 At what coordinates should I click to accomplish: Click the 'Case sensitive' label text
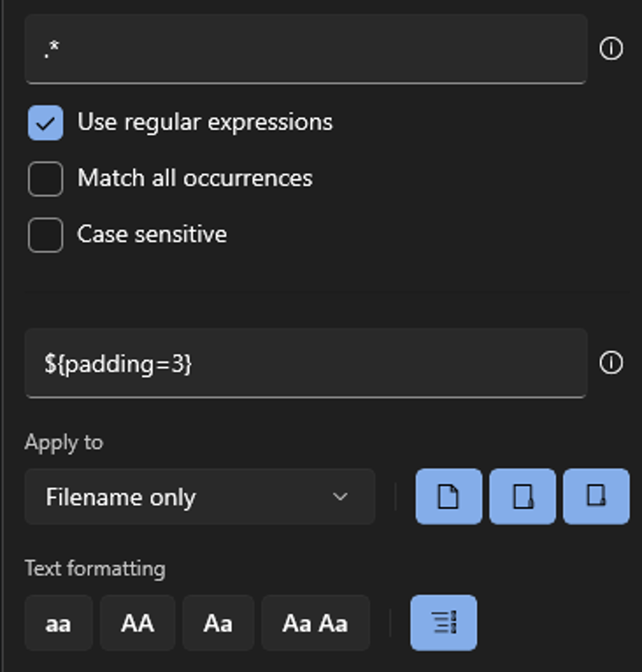coord(152,234)
